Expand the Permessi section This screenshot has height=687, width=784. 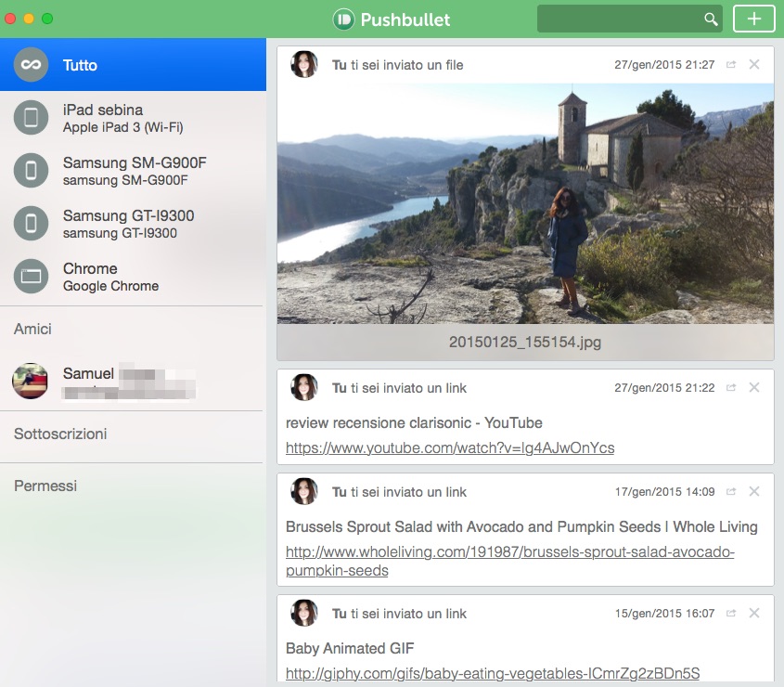click(45, 486)
